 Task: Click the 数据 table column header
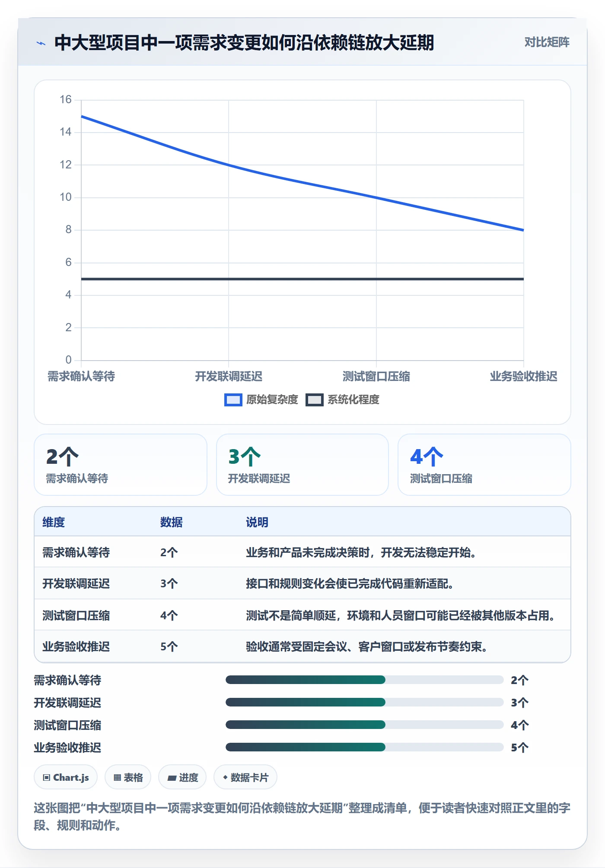click(x=172, y=523)
